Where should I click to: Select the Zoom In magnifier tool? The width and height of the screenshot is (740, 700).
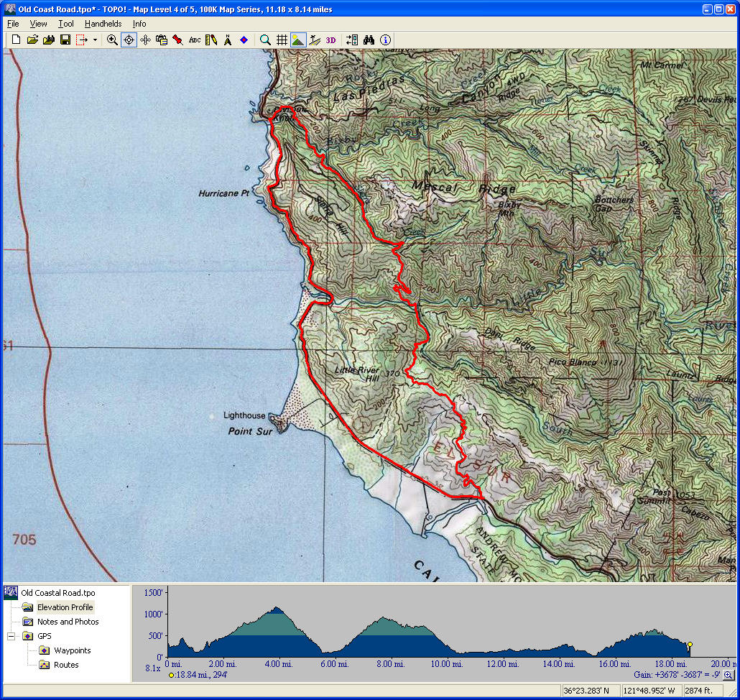coord(112,40)
